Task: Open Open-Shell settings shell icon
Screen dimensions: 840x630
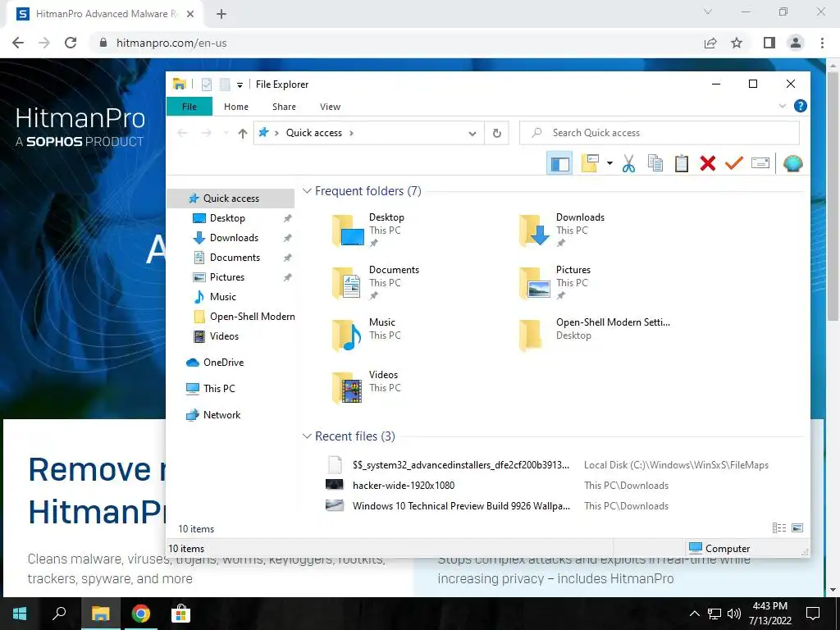Action: (x=792, y=163)
